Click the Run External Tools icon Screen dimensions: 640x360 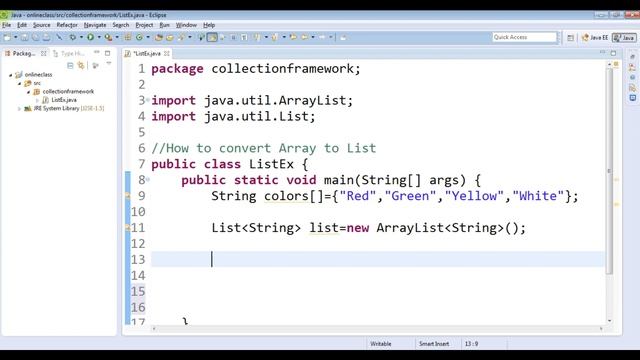pyautogui.click(x=109, y=37)
